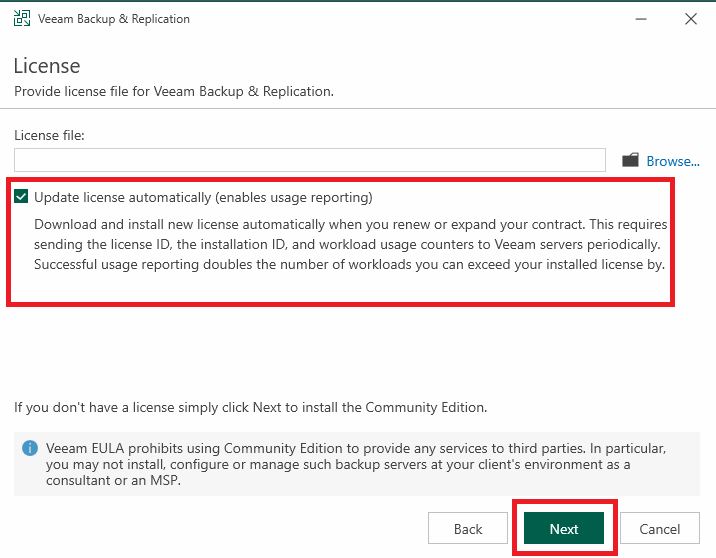This screenshot has height=558, width=716.
Task: Open the Browse... link for license file
Action: click(x=673, y=161)
